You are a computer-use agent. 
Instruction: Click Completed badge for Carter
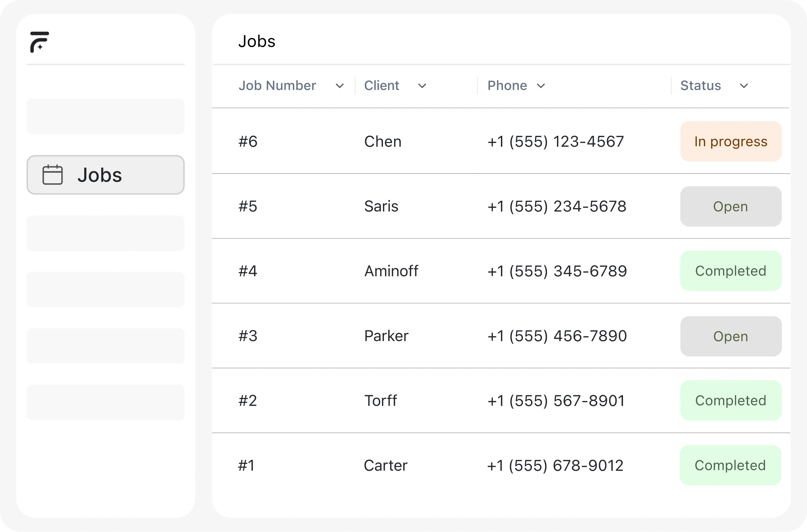click(730, 465)
